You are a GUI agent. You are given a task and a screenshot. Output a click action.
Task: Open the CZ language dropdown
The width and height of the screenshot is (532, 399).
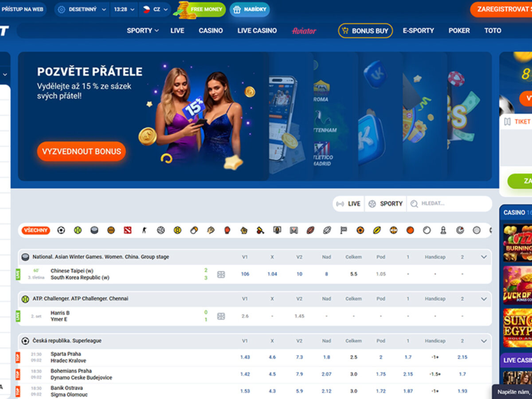[159, 9]
